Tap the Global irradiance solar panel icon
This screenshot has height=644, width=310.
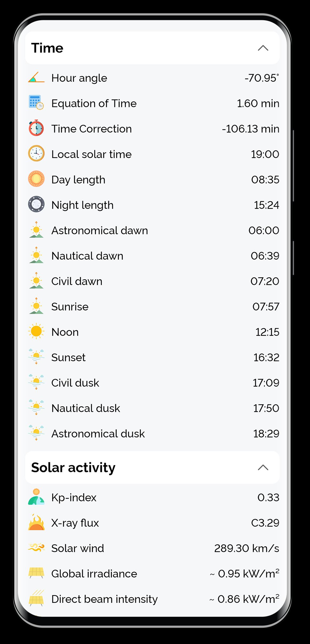click(36, 573)
